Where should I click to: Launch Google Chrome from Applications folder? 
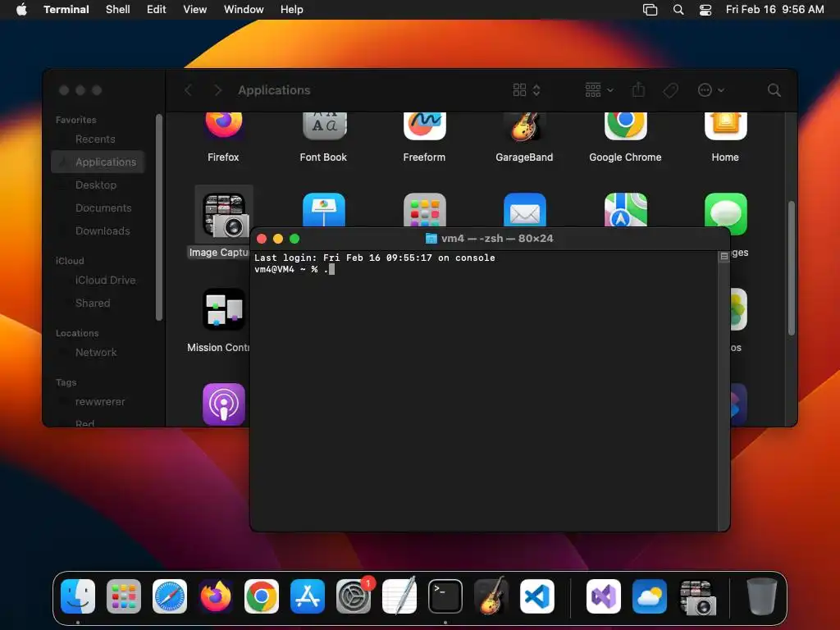pyautogui.click(x=625, y=126)
